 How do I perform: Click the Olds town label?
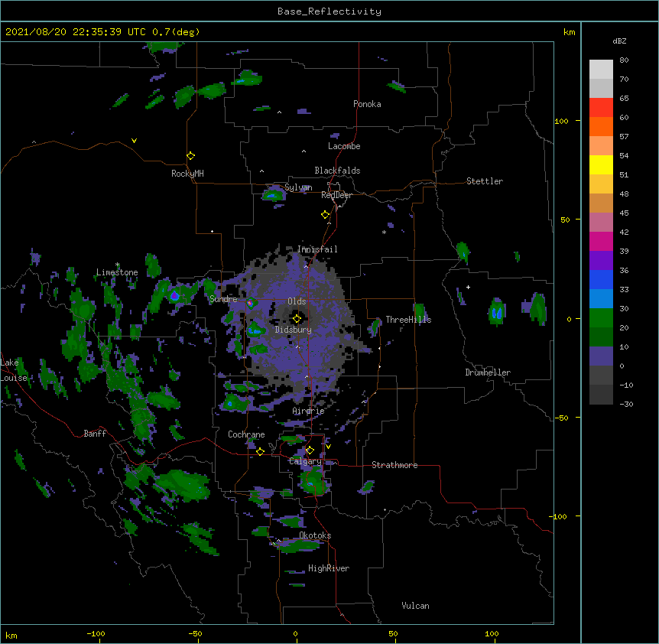pyautogui.click(x=297, y=301)
